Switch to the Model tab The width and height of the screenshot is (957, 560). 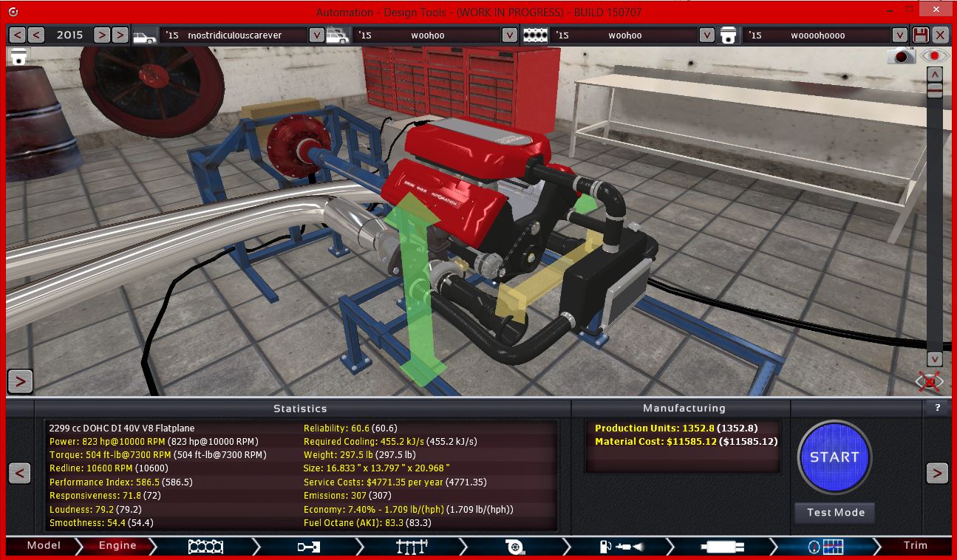pyautogui.click(x=43, y=545)
